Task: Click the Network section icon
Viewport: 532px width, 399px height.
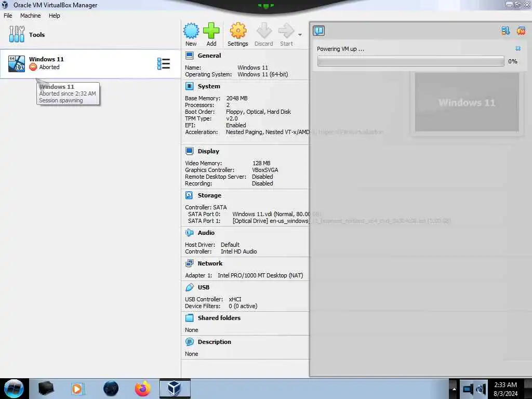Action: 189,263
